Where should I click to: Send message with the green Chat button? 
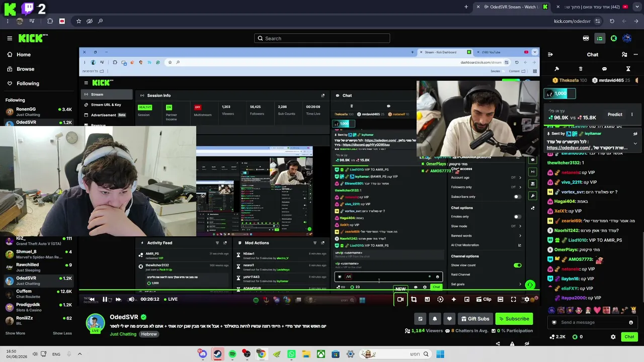[629, 337]
